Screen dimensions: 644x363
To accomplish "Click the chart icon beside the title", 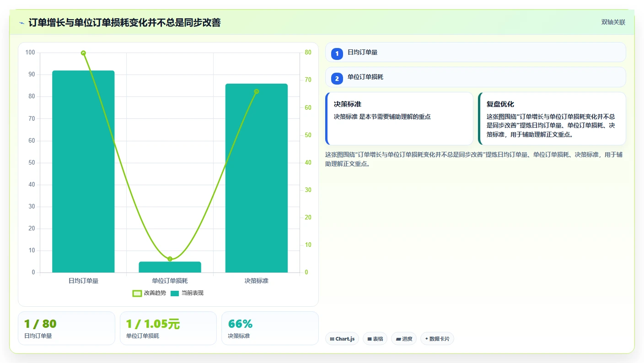I will point(21,23).
